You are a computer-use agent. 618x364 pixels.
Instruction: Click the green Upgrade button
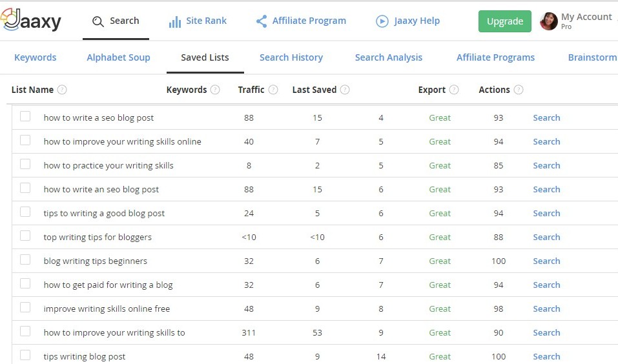pos(505,21)
